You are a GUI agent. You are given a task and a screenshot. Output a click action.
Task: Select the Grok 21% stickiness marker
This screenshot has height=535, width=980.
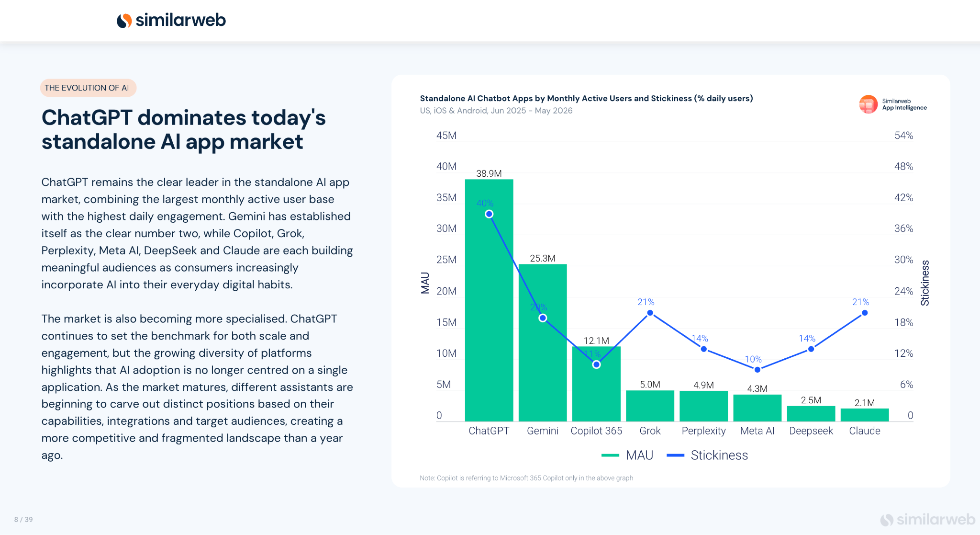click(650, 313)
